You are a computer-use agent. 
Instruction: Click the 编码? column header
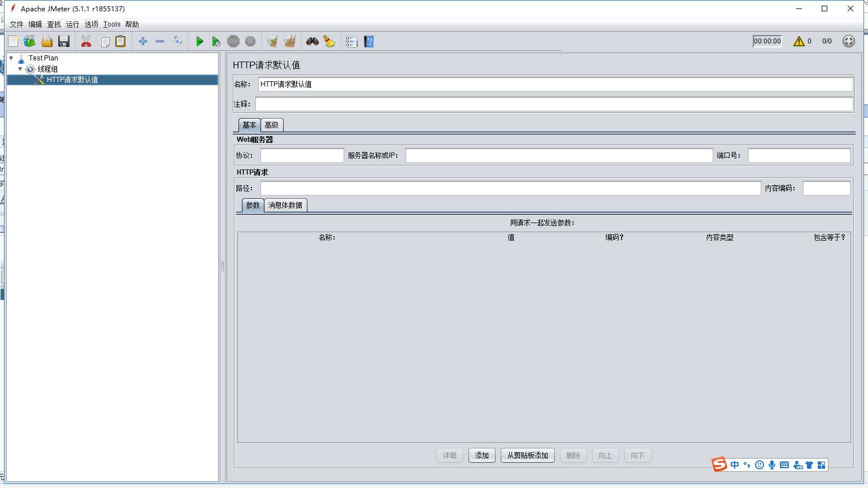[614, 238]
